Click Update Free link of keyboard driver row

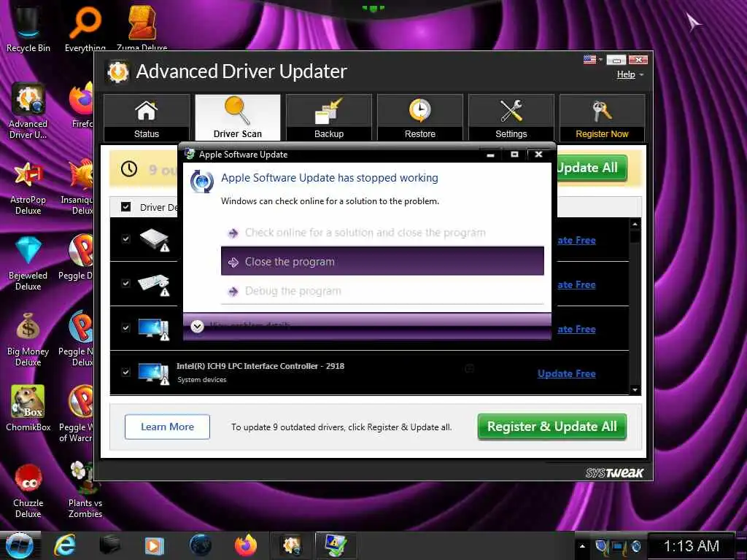576,285
